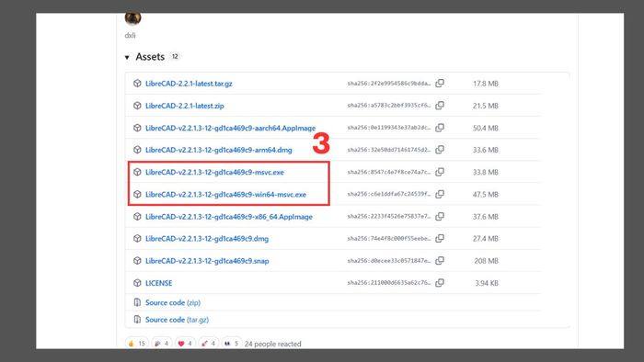
Task: Click the 21.5 MB size value
Action: pyautogui.click(x=486, y=106)
